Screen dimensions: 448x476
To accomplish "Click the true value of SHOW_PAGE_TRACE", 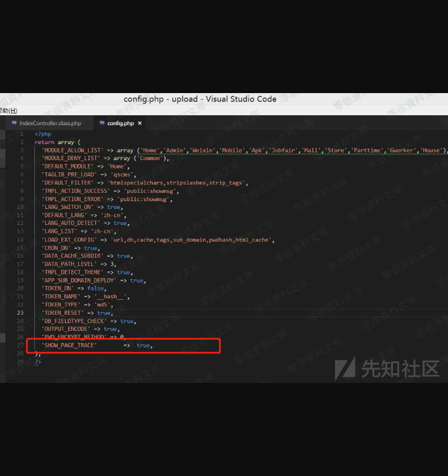I will [143, 345].
